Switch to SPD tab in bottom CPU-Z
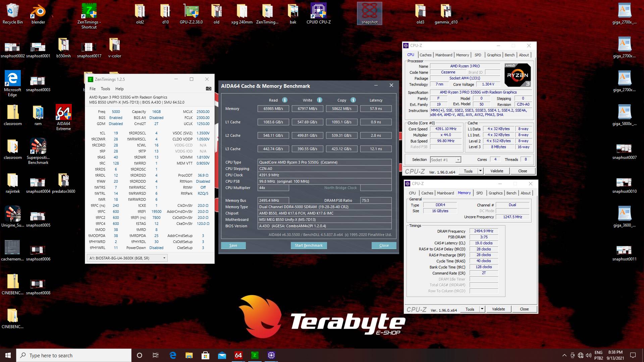644x362 pixels. click(x=479, y=193)
